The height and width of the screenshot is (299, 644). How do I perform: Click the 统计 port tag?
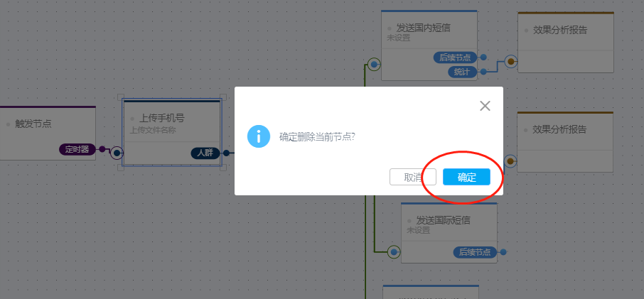462,72
